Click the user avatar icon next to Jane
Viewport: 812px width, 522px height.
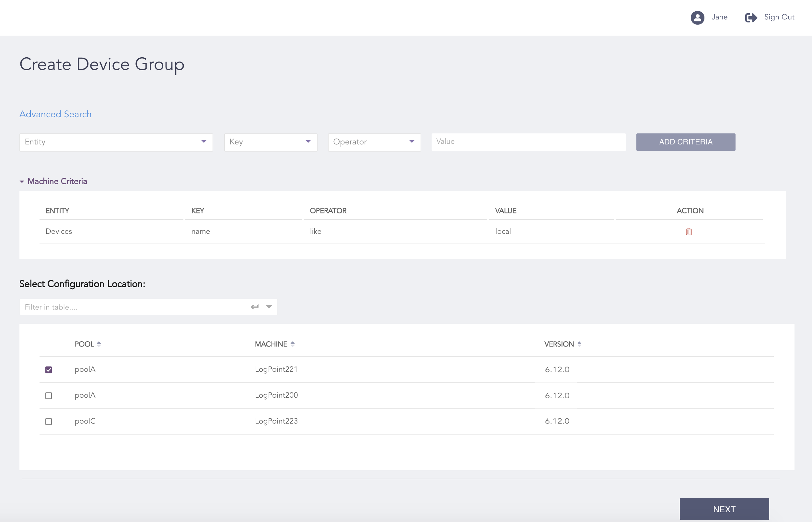tap(697, 17)
